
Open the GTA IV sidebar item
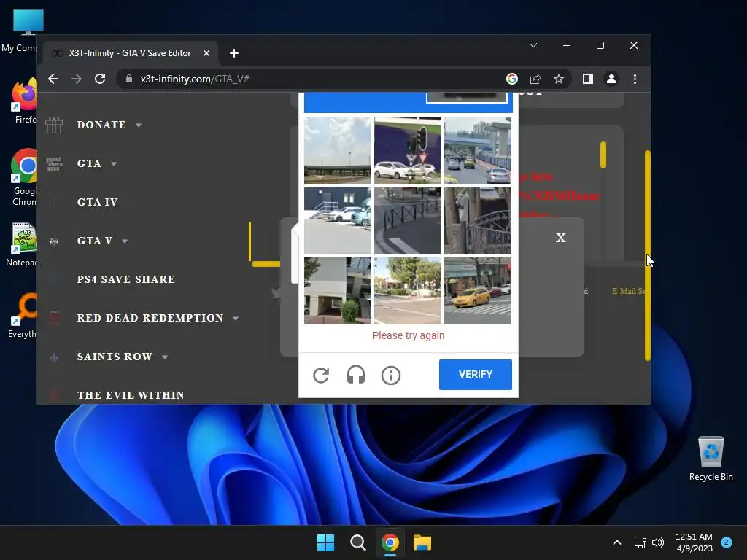click(x=97, y=202)
